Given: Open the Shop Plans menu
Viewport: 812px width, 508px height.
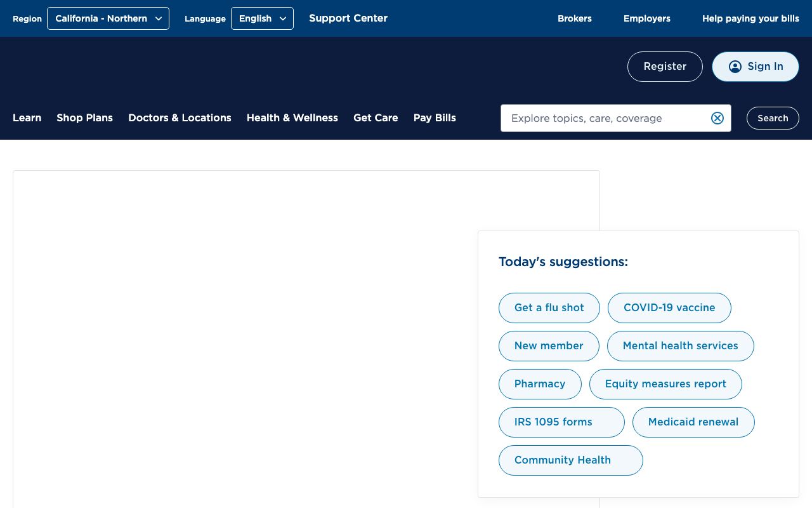Looking at the screenshot, I should pyautogui.click(x=84, y=118).
